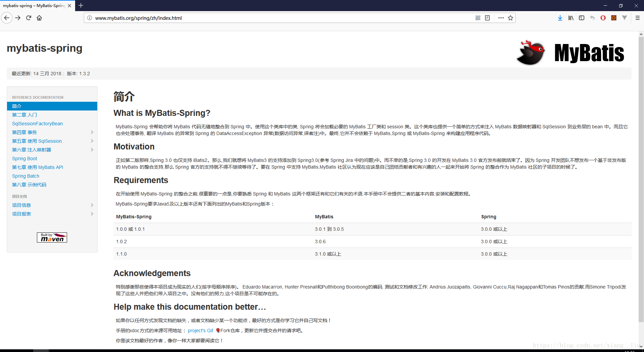Click the MyBatis-Spring column header
The height and width of the screenshot is (352, 644).
[134, 217]
